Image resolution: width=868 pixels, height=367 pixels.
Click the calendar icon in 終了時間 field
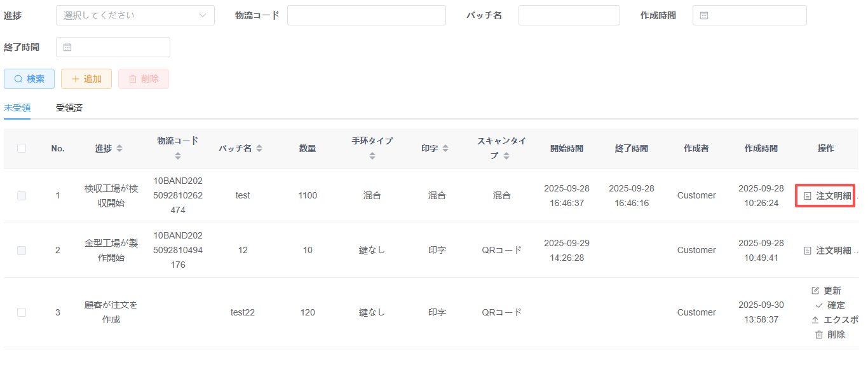click(x=67, y=47)
